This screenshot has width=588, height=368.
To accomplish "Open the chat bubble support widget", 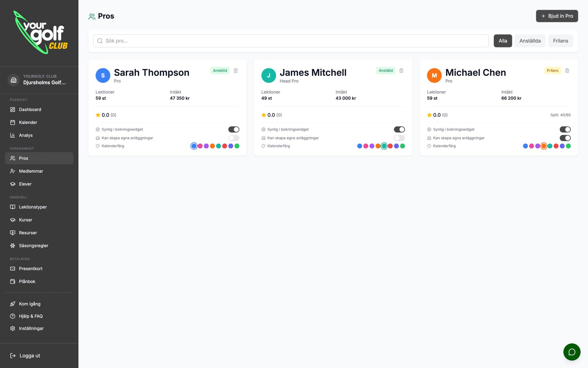I will click(x=572, y=352).
